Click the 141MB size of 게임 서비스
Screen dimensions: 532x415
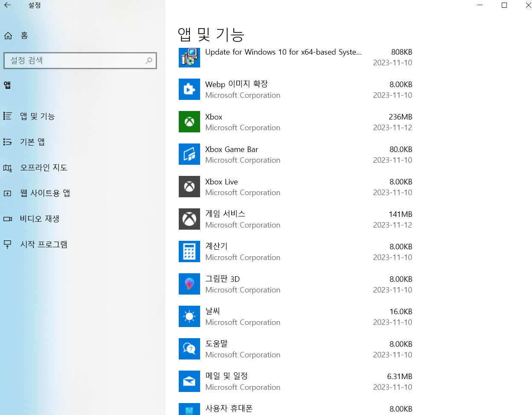click(x=400, y=214)
